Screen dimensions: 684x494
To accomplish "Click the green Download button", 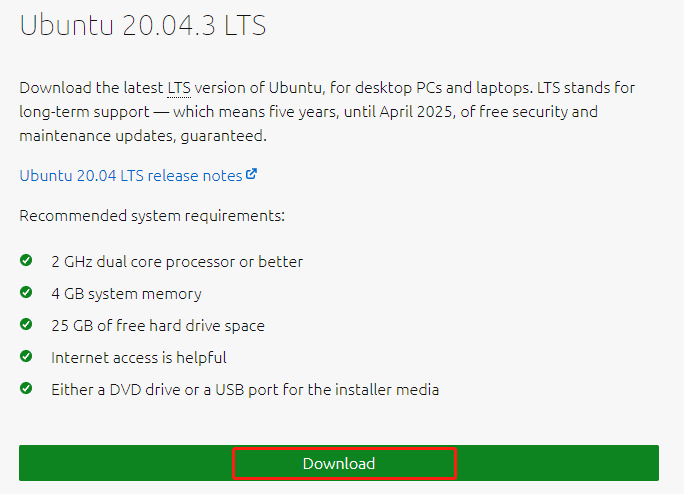I will 339,464.
